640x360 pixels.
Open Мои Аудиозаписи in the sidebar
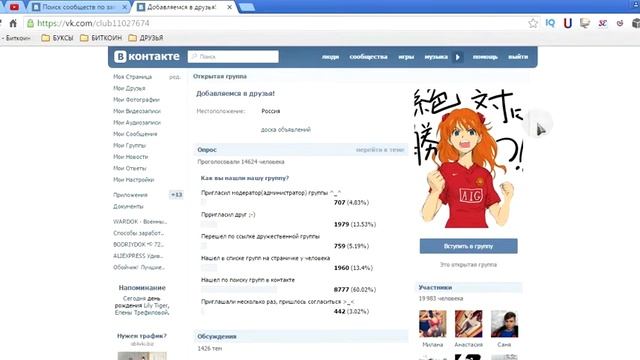[137, 122]
